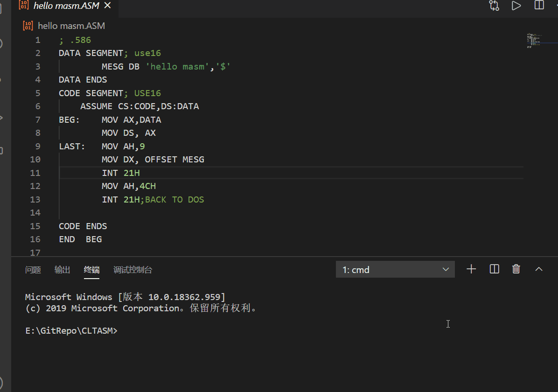Click 'MOV DX, OFFSET MESG' line
The width and height of the screenshot is (558, 392).
(153, 160)
